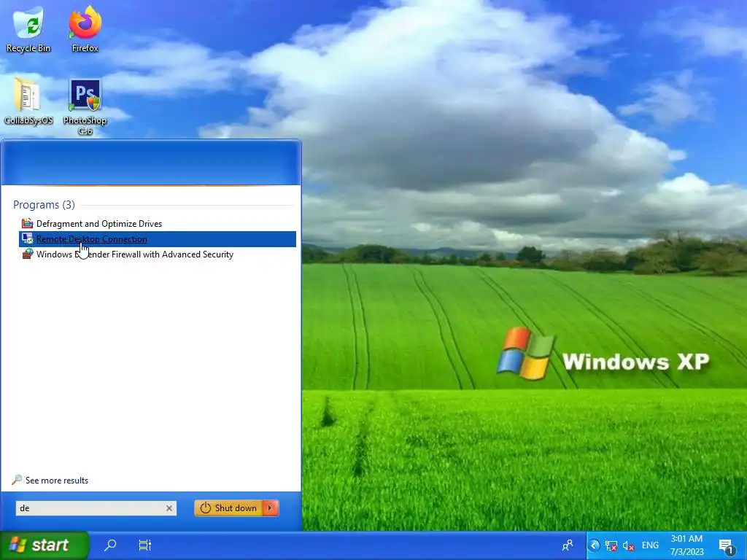This screenshot has width=747, height=560.
Task: Open Windows Defender Firewall with Advanced Security
Action: tap(158, 254)
